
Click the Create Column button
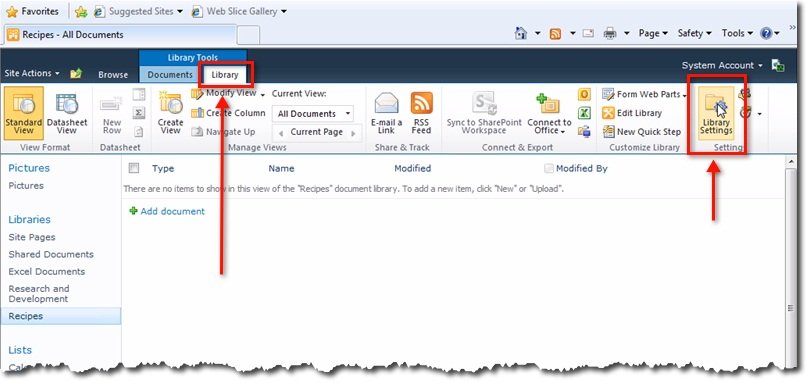click(x=229, y=113)
